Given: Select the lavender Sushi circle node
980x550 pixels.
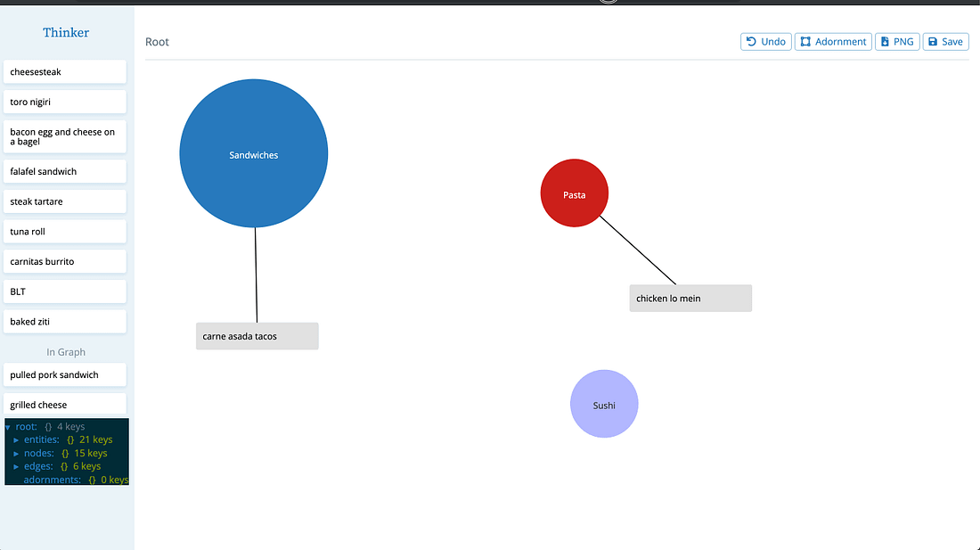Looking at the screenshot, I should 604,404.
